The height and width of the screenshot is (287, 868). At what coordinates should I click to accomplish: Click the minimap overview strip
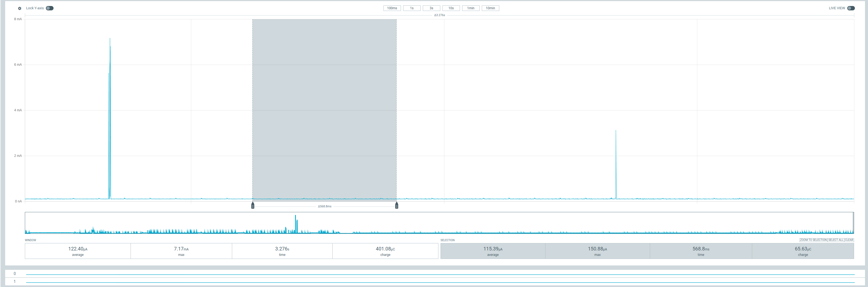(439, 223)
